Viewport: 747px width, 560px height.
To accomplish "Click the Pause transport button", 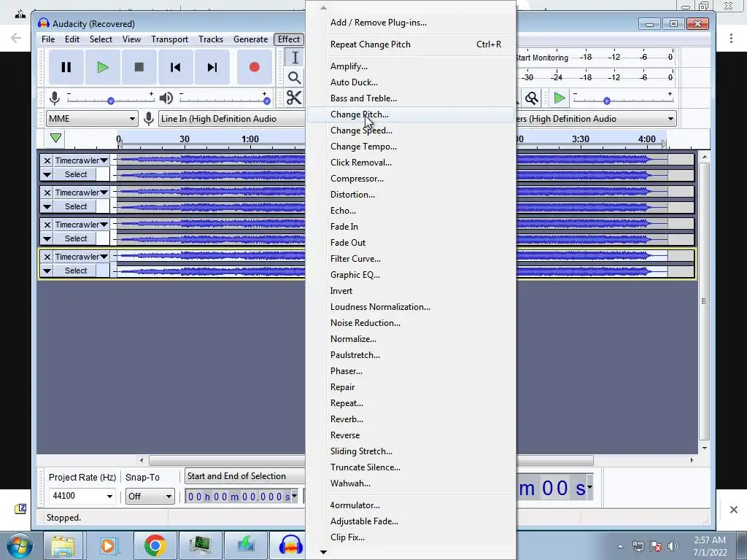I will 66,67.
